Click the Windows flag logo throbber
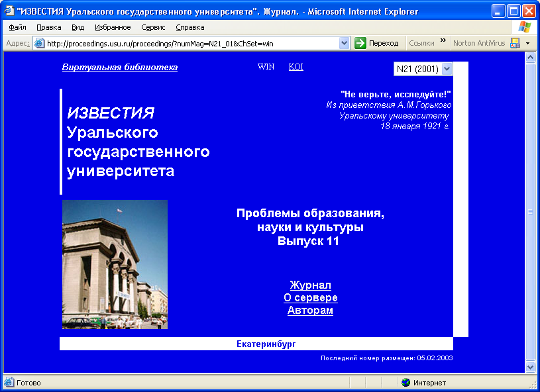540x392 pixels. 524,27
